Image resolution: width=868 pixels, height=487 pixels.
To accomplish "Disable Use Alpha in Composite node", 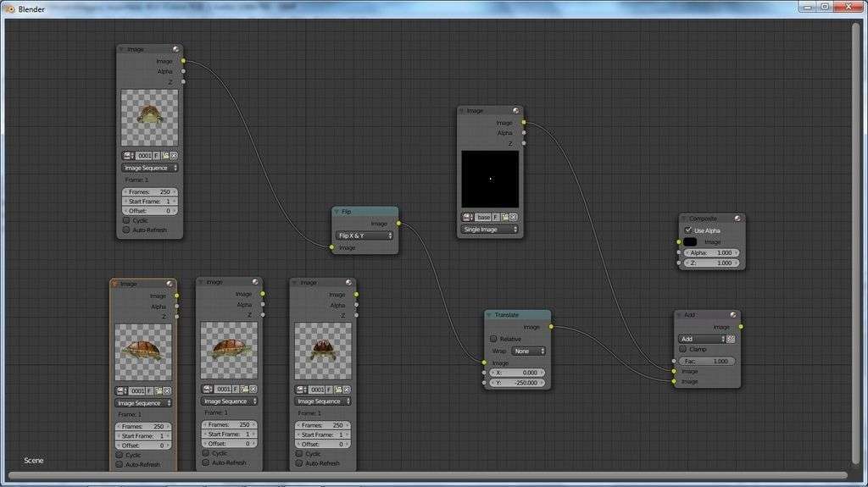I will 687,230.
